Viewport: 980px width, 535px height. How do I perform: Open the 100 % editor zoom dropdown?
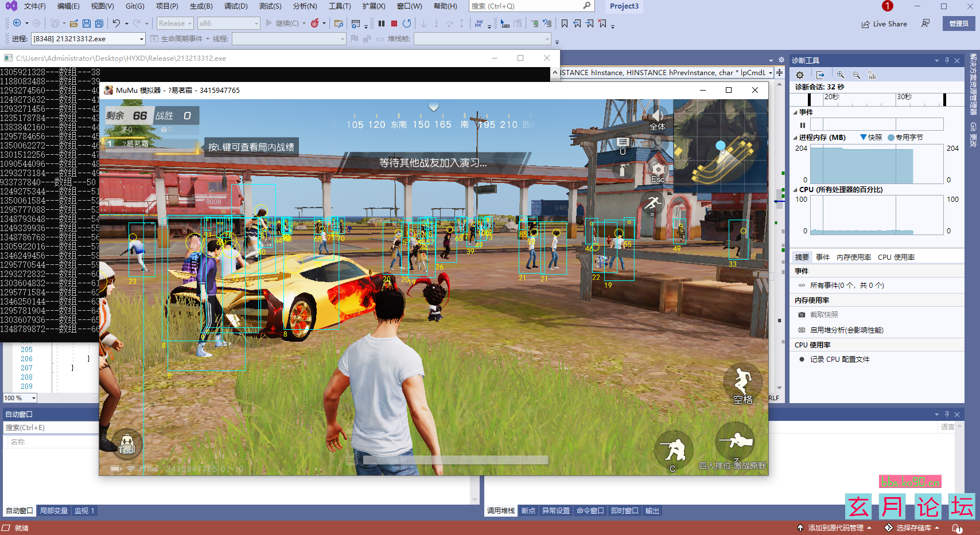(20, 398)
